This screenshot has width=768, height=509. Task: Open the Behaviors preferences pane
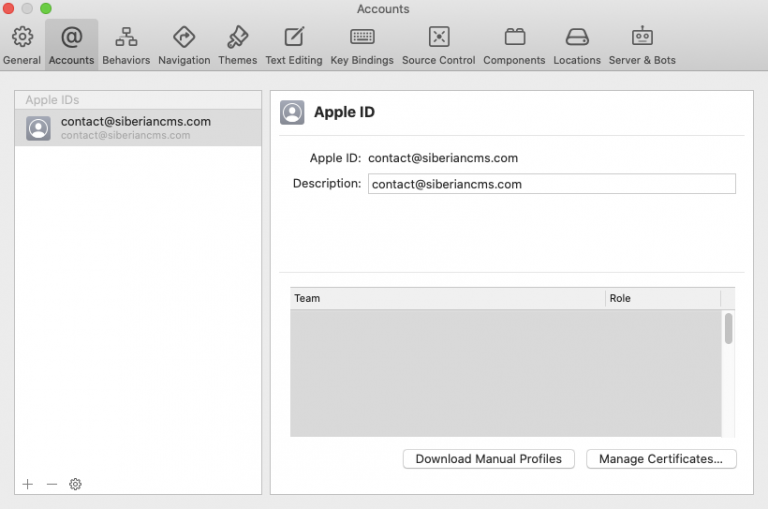pyautogui.click(x=126, y=45)
